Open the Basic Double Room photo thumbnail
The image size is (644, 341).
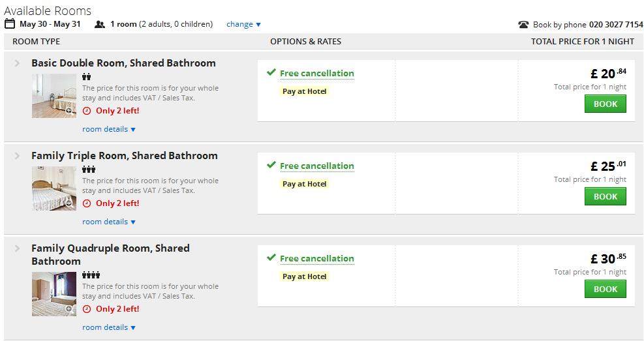point(54,96)
